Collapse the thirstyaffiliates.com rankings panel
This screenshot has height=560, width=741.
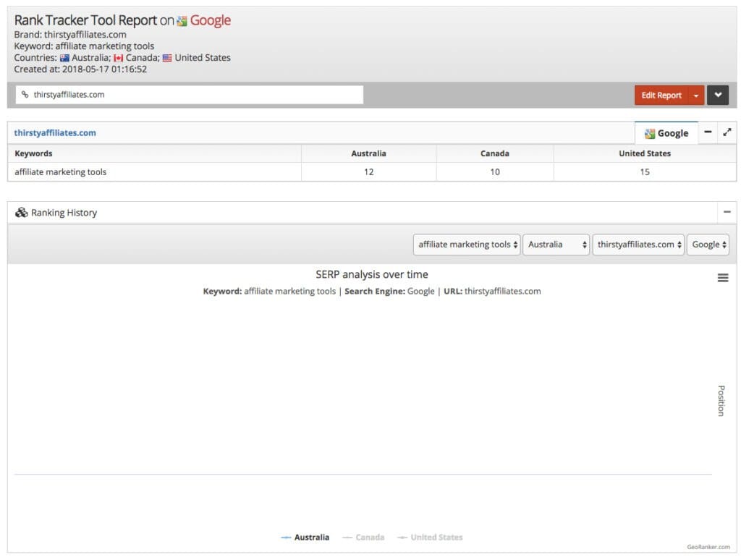708,132
